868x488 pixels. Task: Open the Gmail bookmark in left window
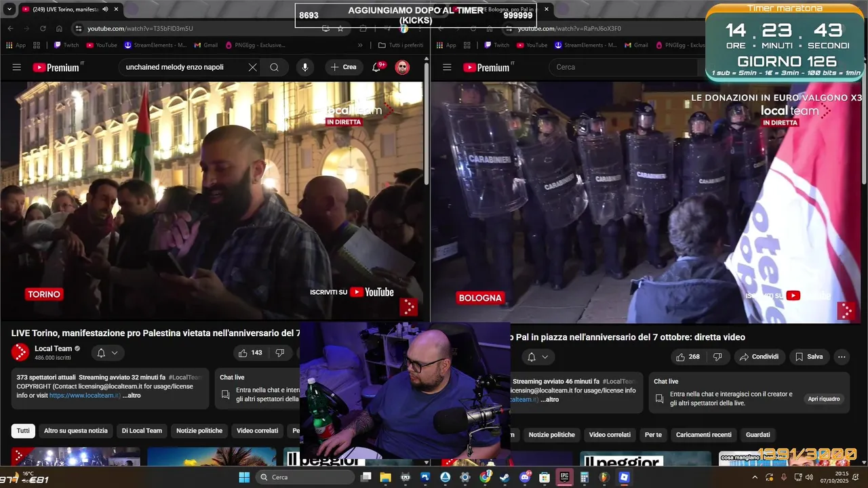tap(205, 45)
